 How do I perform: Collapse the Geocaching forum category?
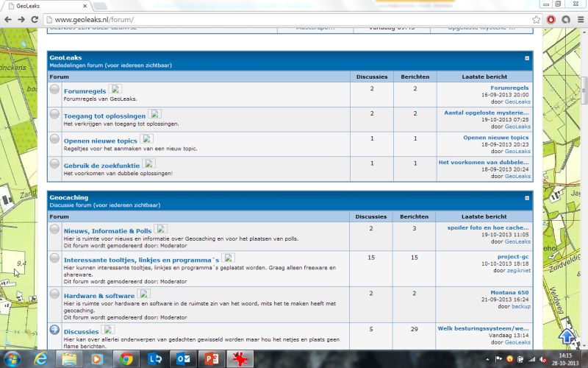(x=527, y=198)
